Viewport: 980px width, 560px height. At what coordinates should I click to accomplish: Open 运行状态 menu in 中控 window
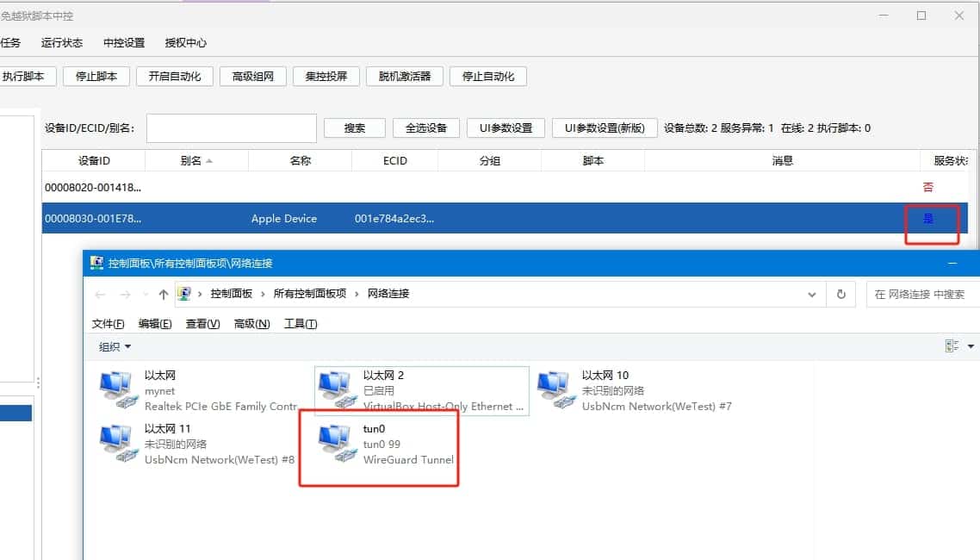coord(62,42)
